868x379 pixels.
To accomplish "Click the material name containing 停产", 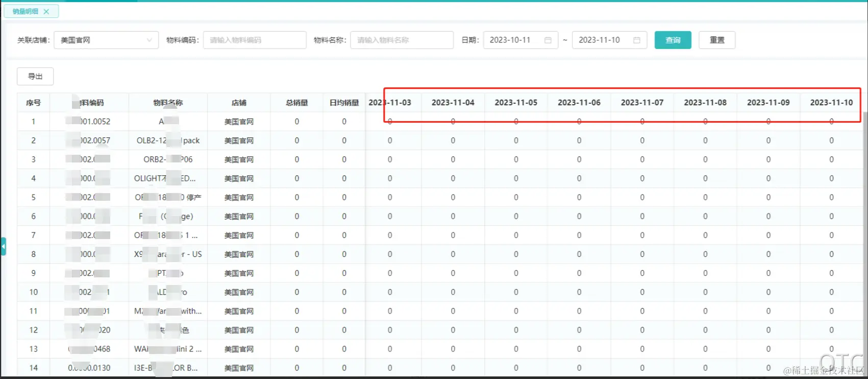I will pyautogui.click(x=168, y=197).
